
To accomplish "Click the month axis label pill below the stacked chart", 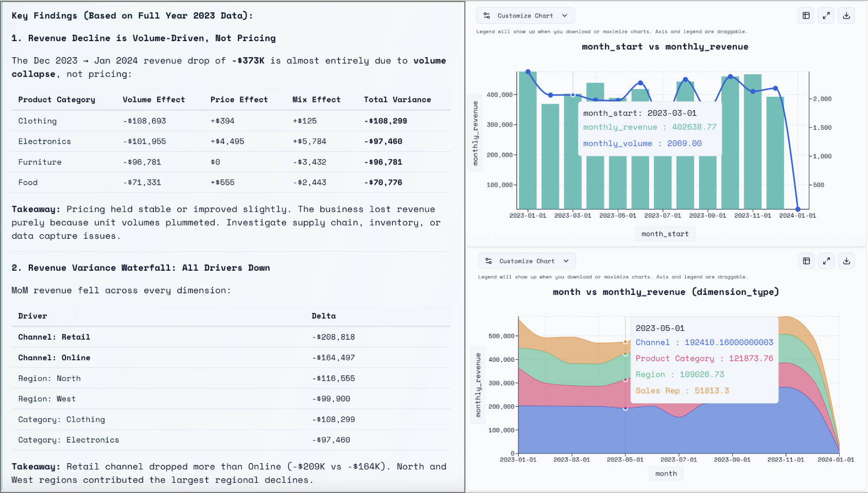I will 666,473.
